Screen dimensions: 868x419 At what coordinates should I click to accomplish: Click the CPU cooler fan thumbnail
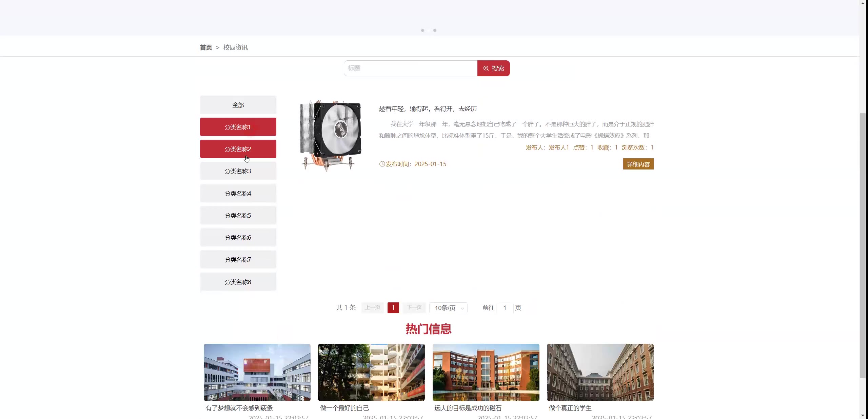click(x=331, y=136)
